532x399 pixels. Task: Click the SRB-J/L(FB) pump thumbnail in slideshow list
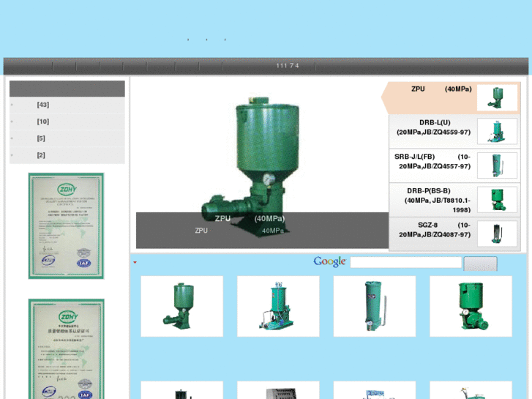[x=497, y=165]
